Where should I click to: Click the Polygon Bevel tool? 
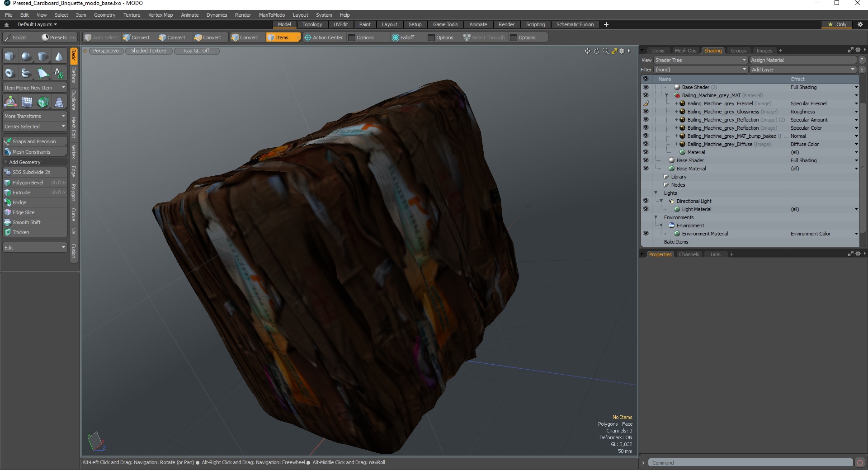click(35, 183)
